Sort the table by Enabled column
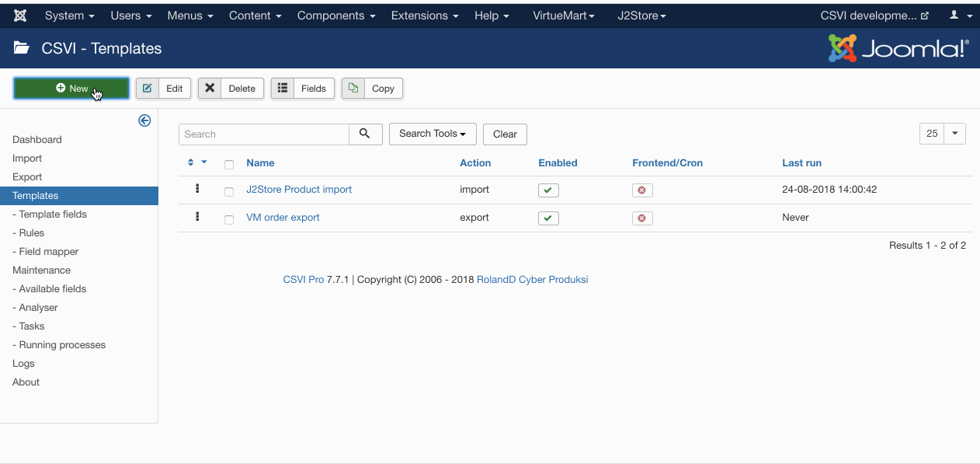The width and height of the screenshot is (980, 464). pyautogui.click(x=558, y=163)
